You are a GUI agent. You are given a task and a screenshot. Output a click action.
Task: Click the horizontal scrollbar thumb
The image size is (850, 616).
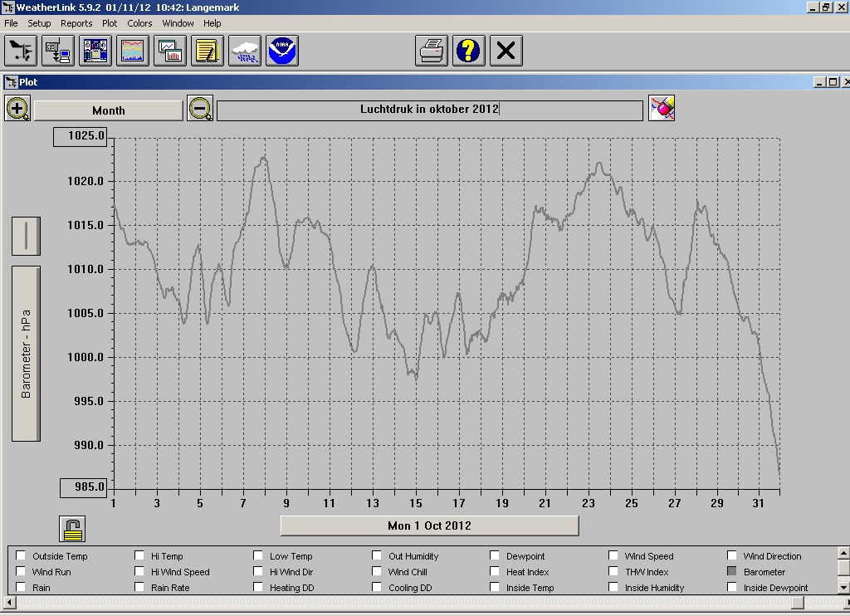(798, 603)
